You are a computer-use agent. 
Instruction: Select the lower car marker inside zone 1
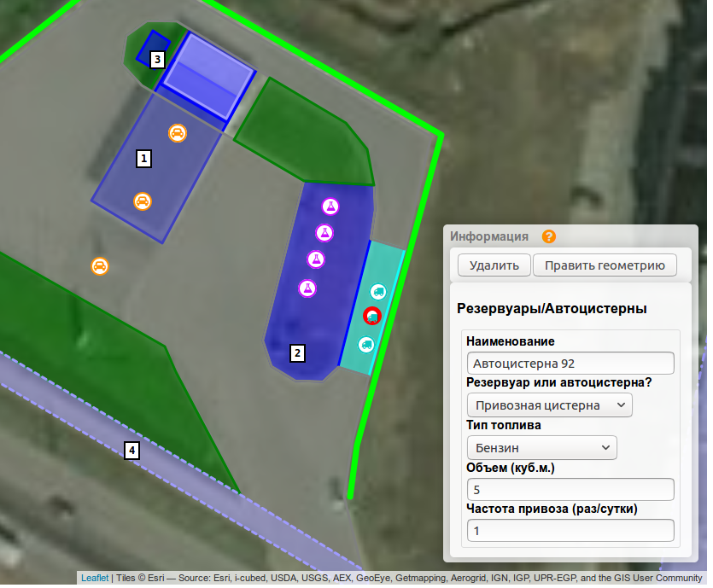tap(143, 201)
